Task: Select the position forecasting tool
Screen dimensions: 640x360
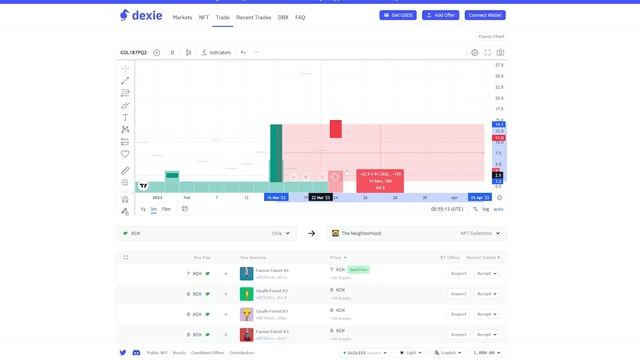Action: click(125, 142)
